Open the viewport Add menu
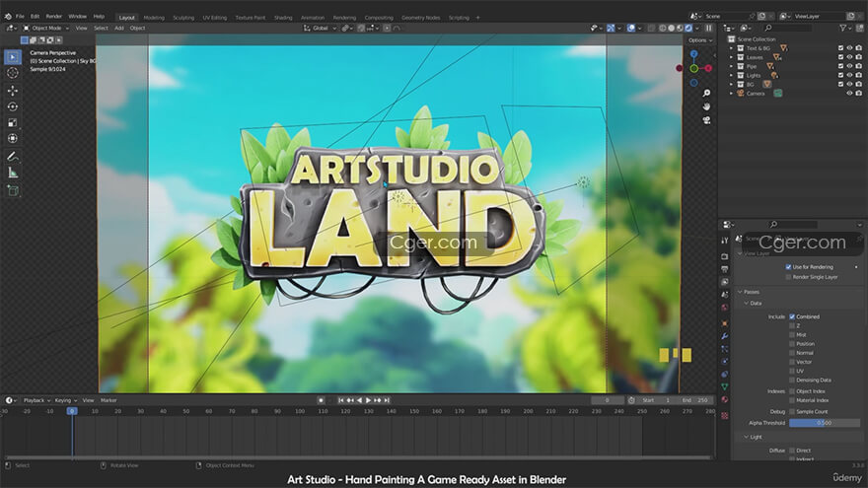The width and height of the screenshot is (868, 488). [119, 29]
